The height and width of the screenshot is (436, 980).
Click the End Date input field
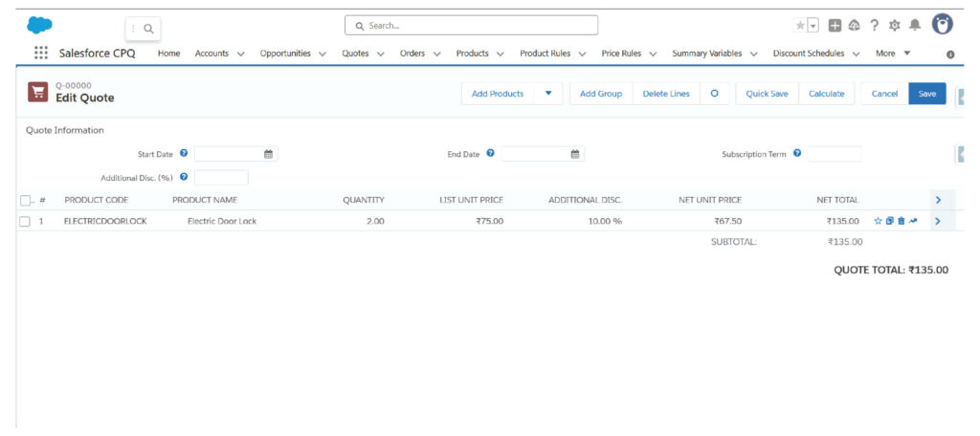(543, 154)
